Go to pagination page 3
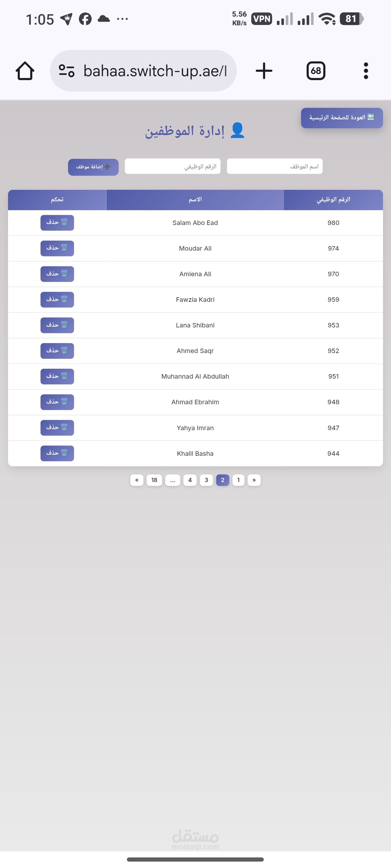 tap(206, 480)
